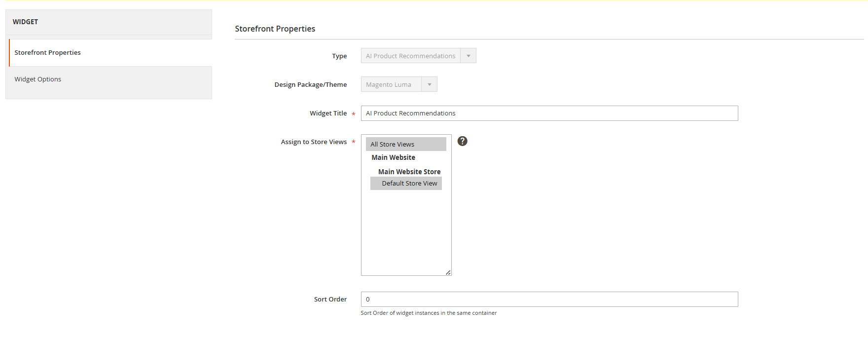Click the store views list resize handle
Viewport: 868px width, 339px height.
[x=448, y=272]
